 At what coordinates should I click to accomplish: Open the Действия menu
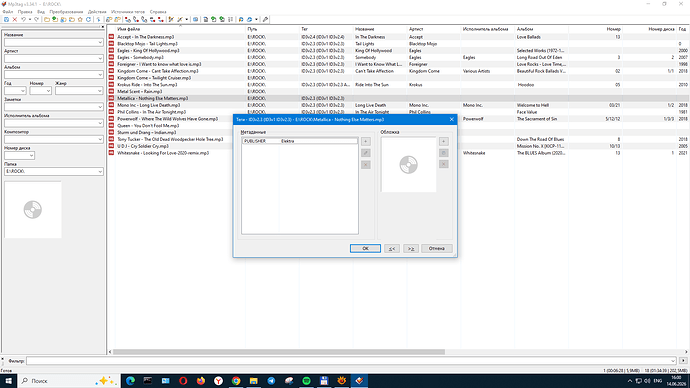click(x=97, y=12)
